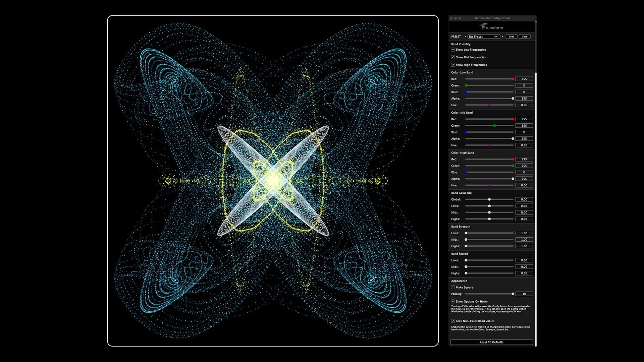Click the Mid Band Green value field 155
Image resolution: width=644 pixels, height=362 pixels.
point(524,126)
